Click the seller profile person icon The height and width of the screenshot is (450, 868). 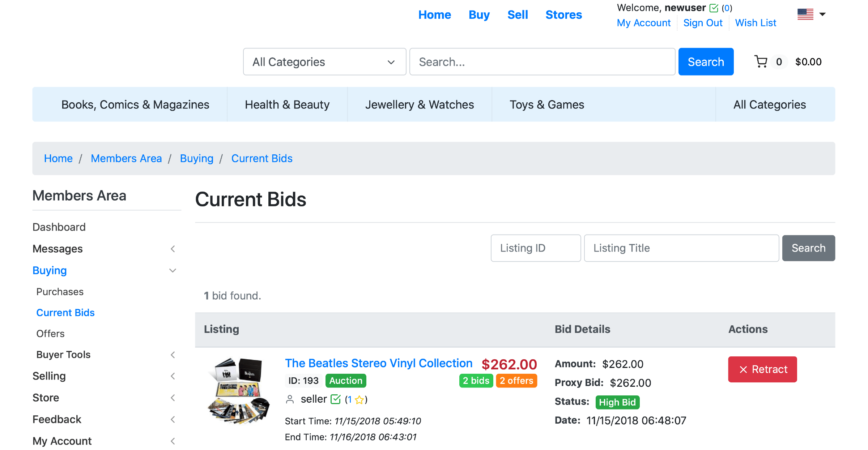pos(290,399)
